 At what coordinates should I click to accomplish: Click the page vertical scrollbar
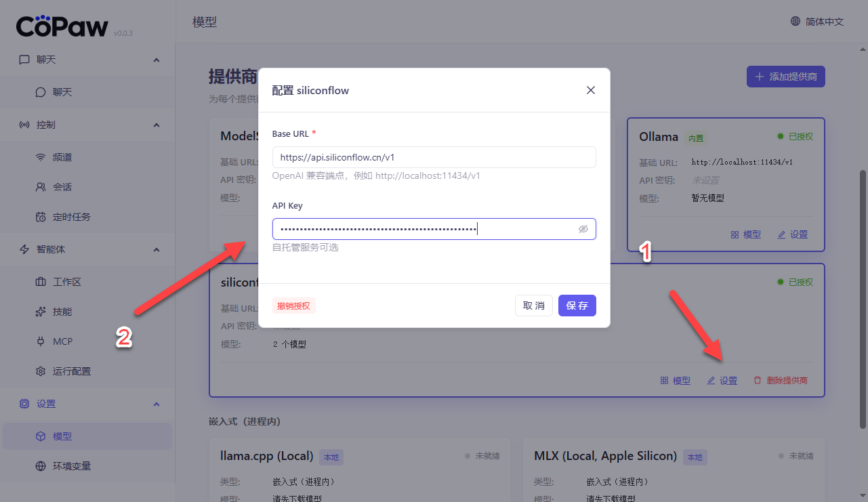(863, 298)
